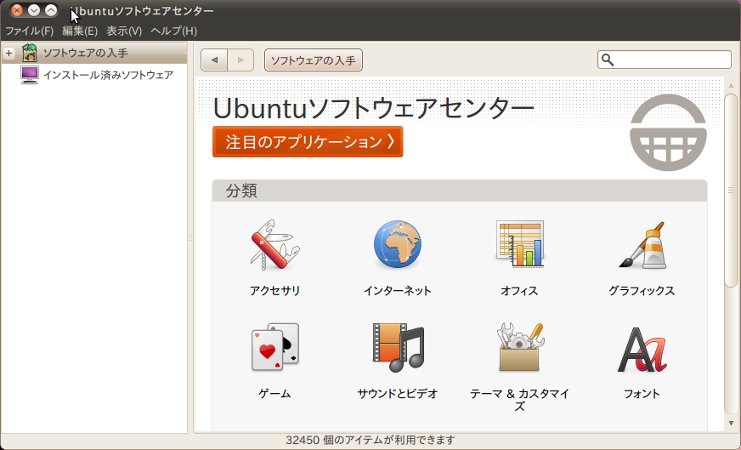Click the 注目のアプリケーション banner button
This screenshot has width=741, height=450.
coord(307,142)
